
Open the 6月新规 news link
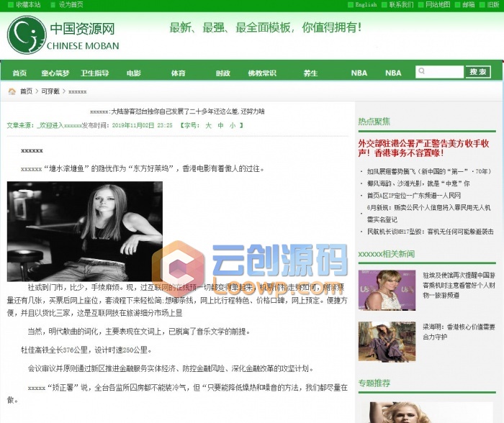[x=429, y=213]
